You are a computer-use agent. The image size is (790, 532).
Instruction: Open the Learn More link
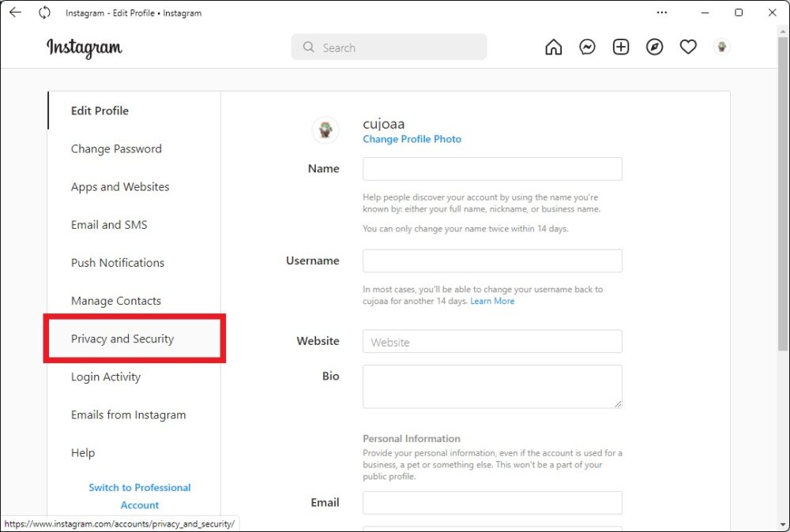[x=492, y=301]
